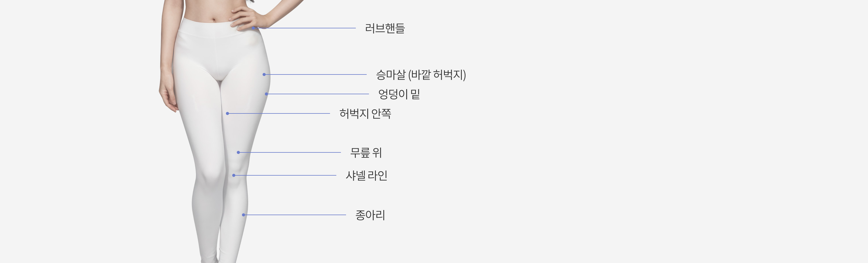Select the 허벅지 안쪽 dot on inner thigh
The height and width of the screenshot is (263, 868).
point(227,114)
